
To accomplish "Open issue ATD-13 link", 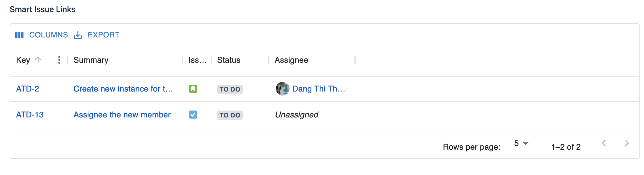I will pos(30,115).
